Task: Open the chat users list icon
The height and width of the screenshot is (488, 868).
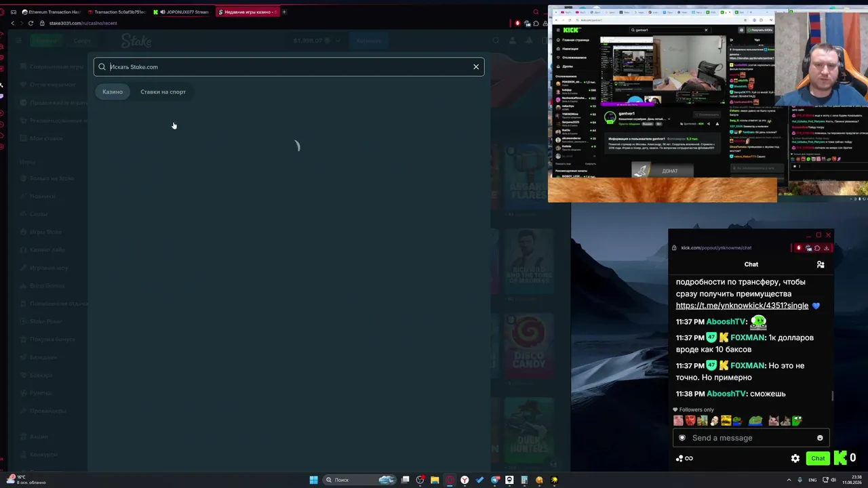Action: point(821,264)
